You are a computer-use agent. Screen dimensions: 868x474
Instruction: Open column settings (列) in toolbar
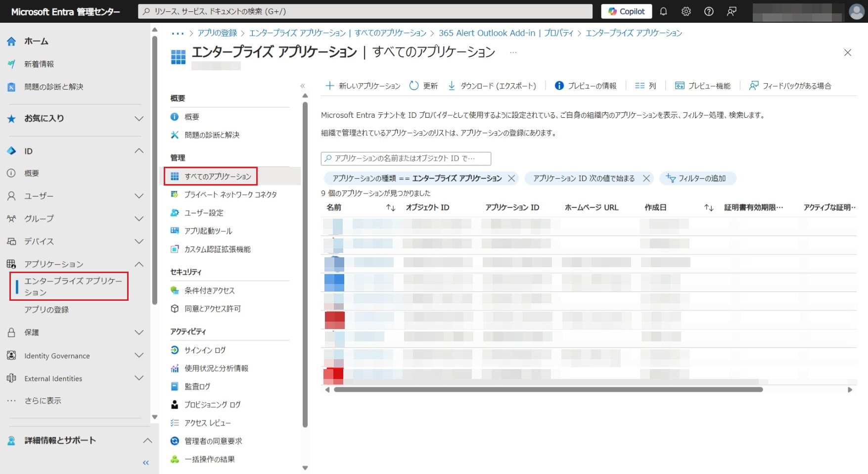(645, 86)
